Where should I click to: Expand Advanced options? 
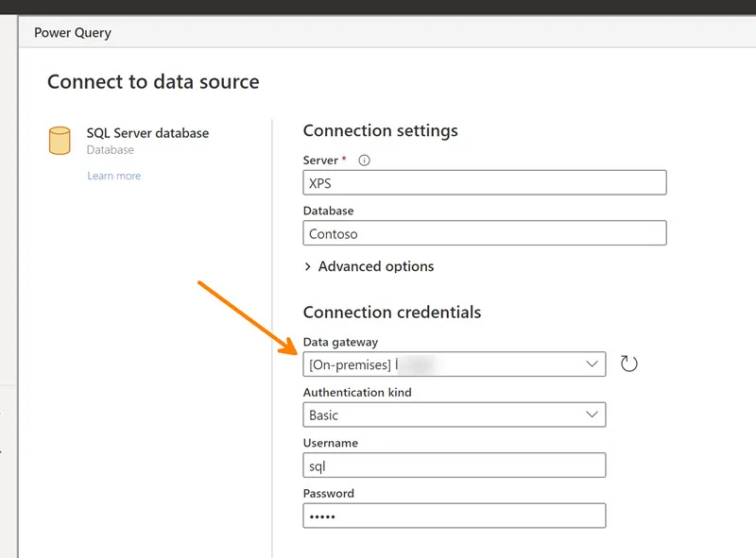point(369,266)
